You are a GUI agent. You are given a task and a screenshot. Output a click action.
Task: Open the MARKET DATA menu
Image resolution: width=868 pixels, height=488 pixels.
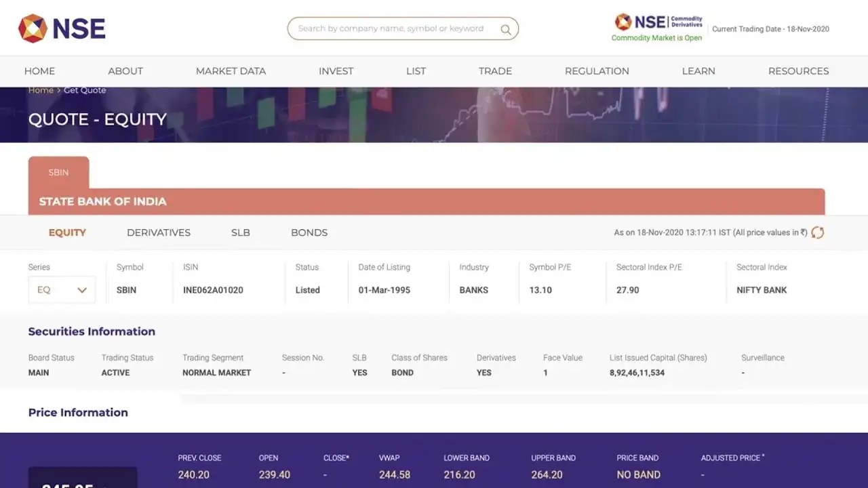(231, 70)
